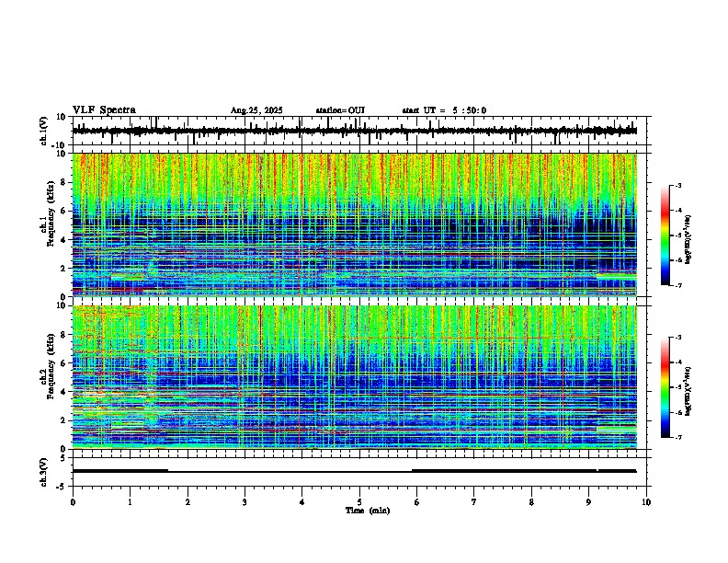Click the ch.2 colorbar unit label
Image resolution: width=728 pixels, height=563 pixels.
pos(688,391)
